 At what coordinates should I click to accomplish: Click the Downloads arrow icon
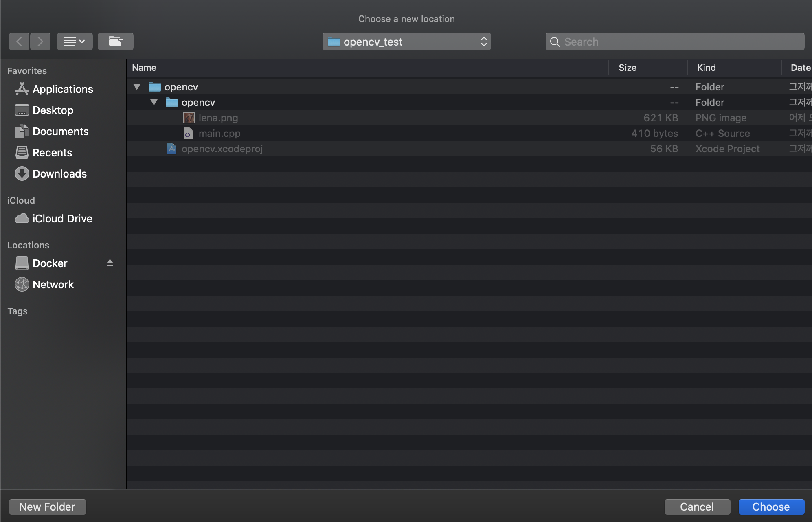coord(22,173)
